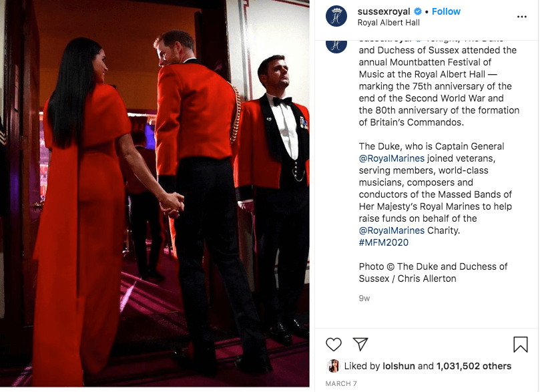Open the three-dots more options menu
The image size is (540, 392).
tap(522, 17)
